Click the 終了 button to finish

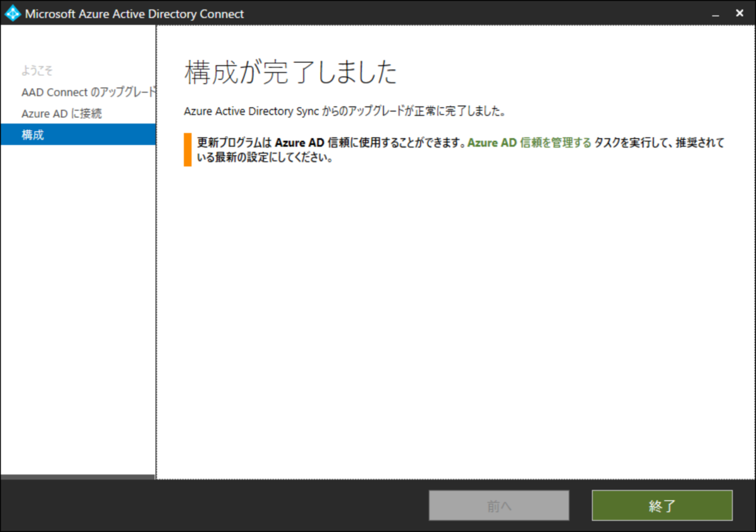tap(662, 506)
